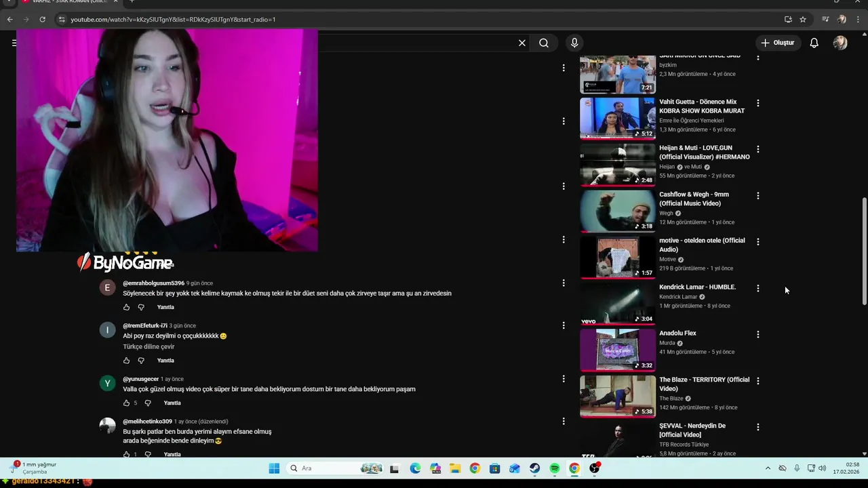Open OBS Studio from the taskbar
Viewport: 868px width, 488px height.
pyautogui.click(x=594, y=468)
